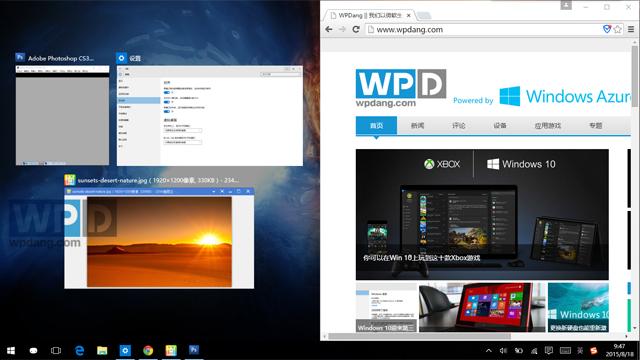The image size is (640, 360).
Task: Open the touch keyboard tray icon
Action: [x=565, y=351]
